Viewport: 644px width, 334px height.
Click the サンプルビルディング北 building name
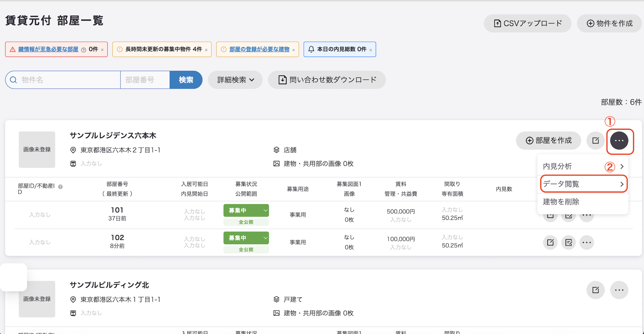point(109,285)
